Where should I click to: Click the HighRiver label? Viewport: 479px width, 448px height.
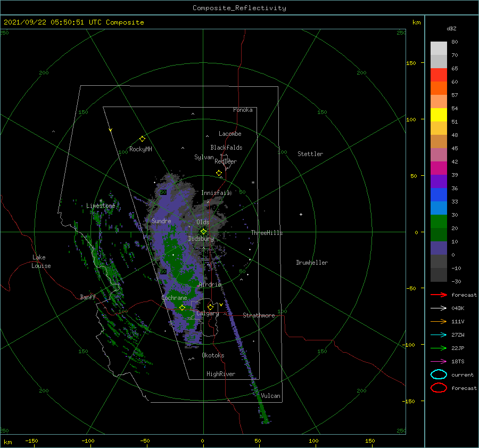[x=221, y=374]
